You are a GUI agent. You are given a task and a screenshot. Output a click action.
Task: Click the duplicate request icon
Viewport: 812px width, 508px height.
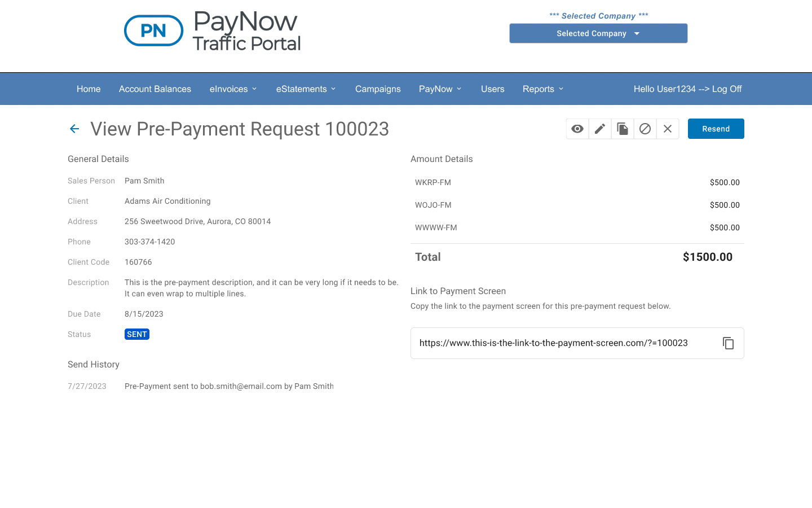623,129
